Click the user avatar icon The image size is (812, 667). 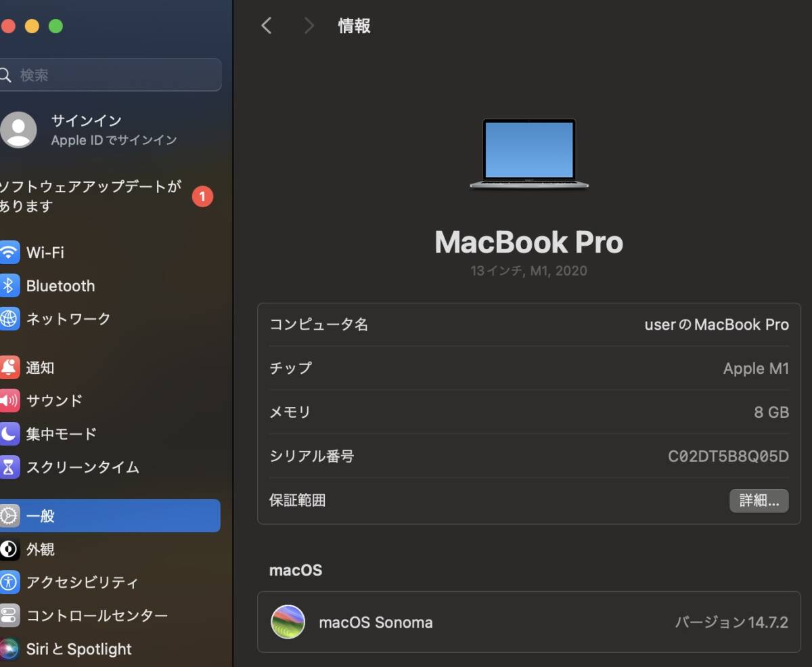pos(18,130)
